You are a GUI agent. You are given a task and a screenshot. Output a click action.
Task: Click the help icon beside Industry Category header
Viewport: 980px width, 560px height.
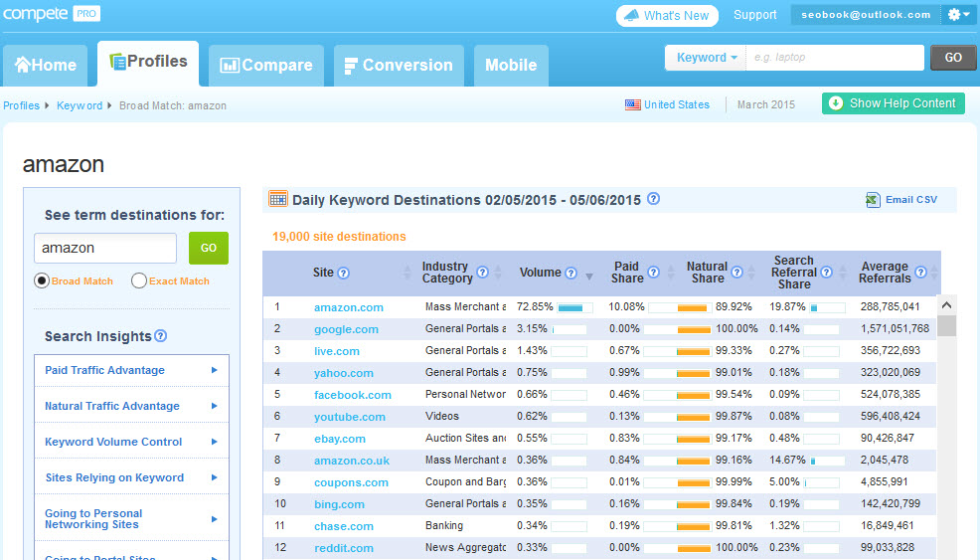tap(482, 273)
